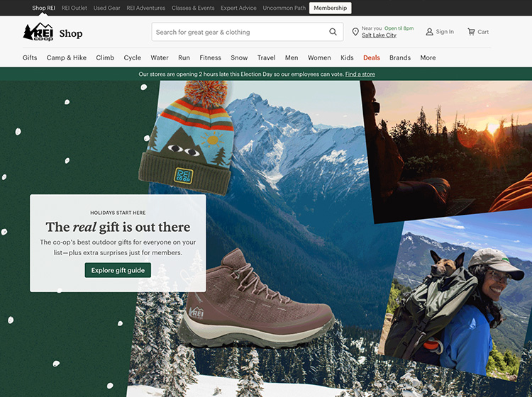Click the 'Open til 8pm' text
This screenshot has width=532, height=397.
[x=399, y=28]
